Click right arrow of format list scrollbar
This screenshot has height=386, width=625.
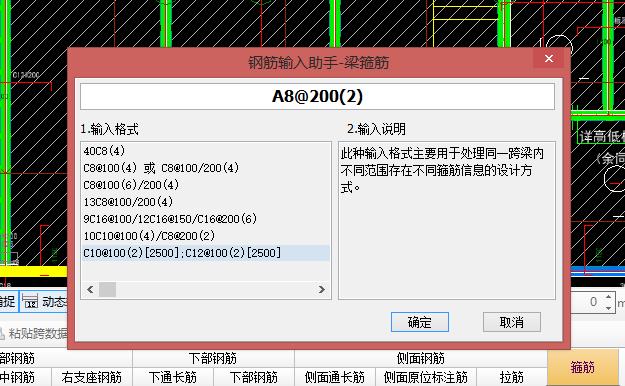coord(321,290)
